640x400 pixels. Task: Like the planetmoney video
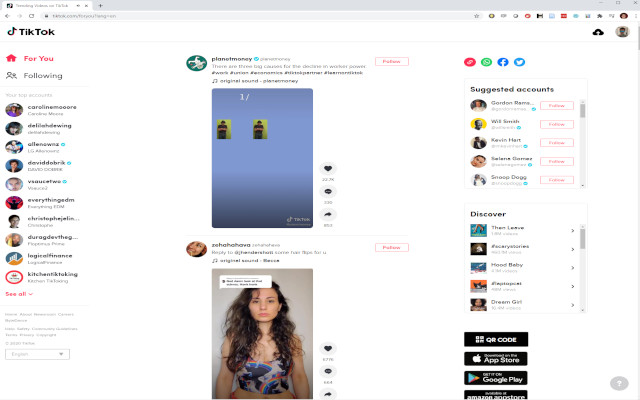pos(328,168)
